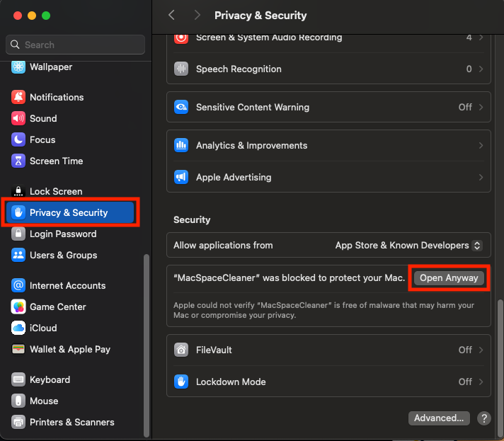Screen dimensions: 504x441
Task: Open Screen Time settings pane
Action: [x=70, y=161]
